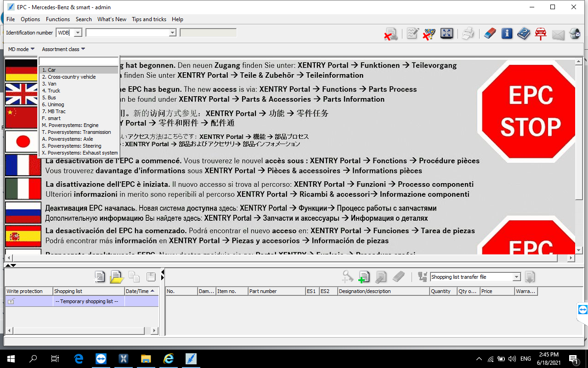Select the '1. Car' assortment class

79,70
